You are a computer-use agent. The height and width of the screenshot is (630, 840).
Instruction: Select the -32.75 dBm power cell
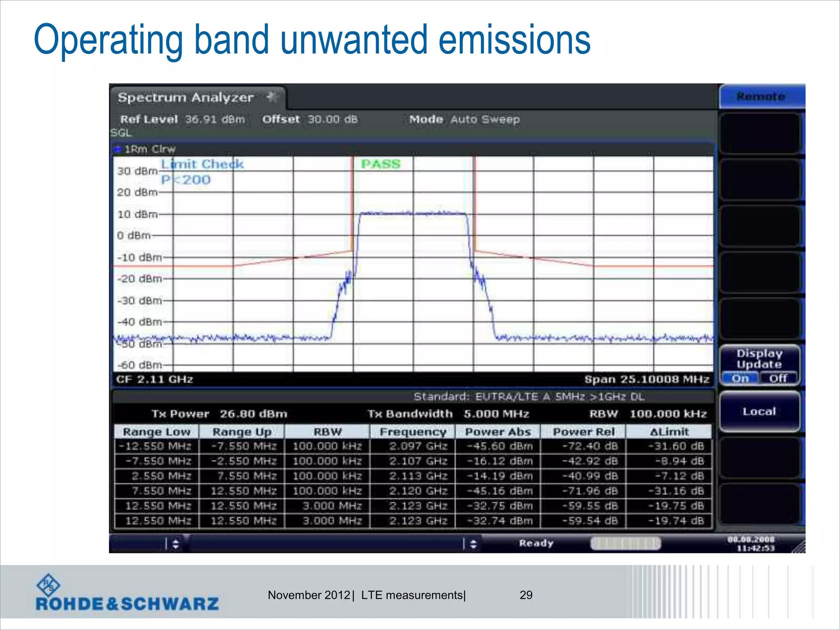[x=498, y=506]
